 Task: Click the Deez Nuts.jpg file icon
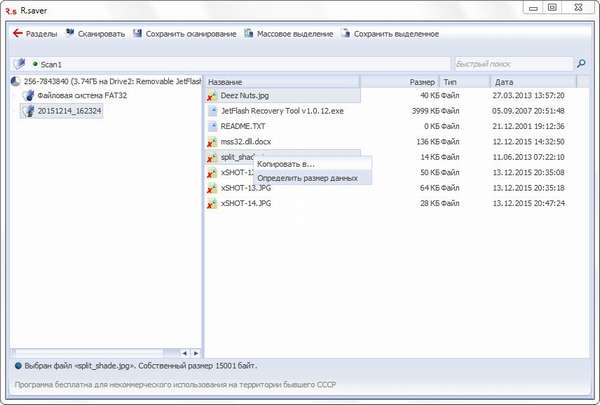coord(213,96)
